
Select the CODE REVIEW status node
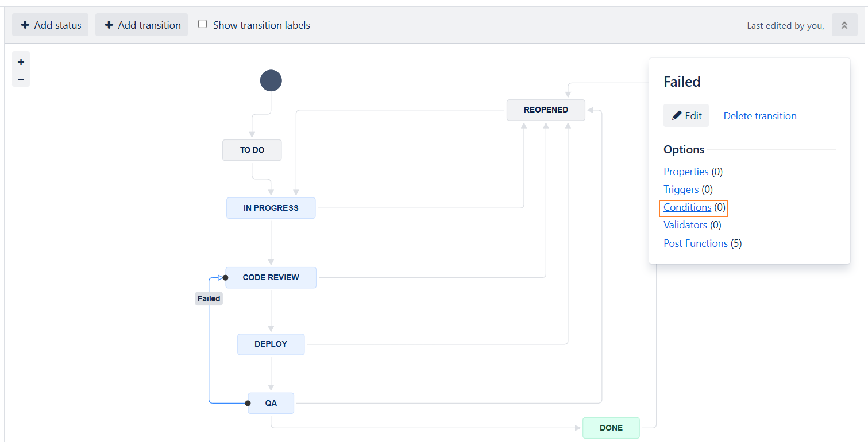pos(271,277)
